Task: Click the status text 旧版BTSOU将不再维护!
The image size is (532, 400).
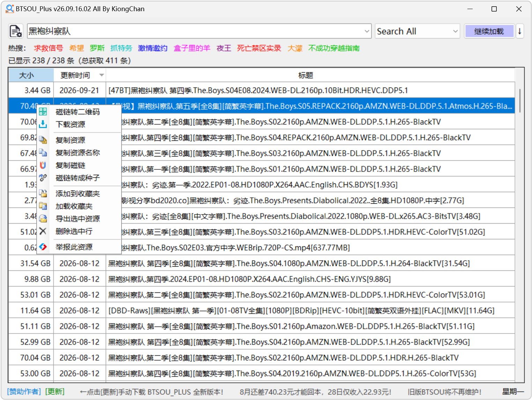Action: pyautogui.click(x=444, y=392)
